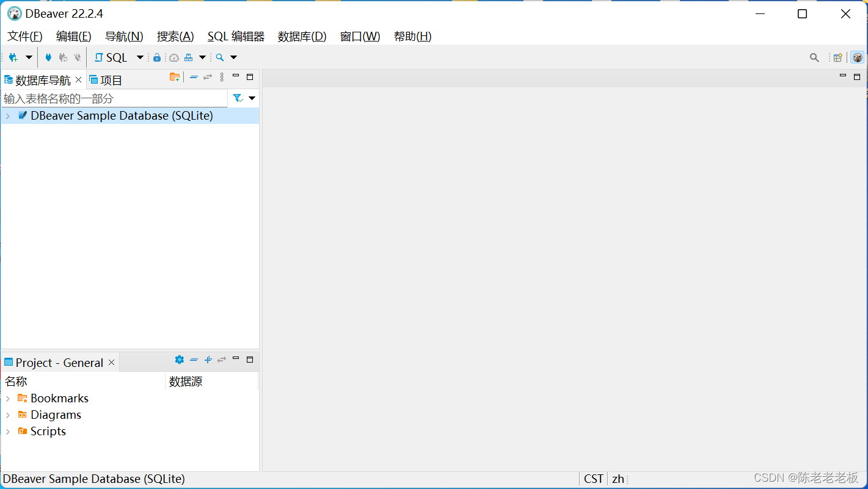Toggle link with editor in database navigator

point(208,77)
